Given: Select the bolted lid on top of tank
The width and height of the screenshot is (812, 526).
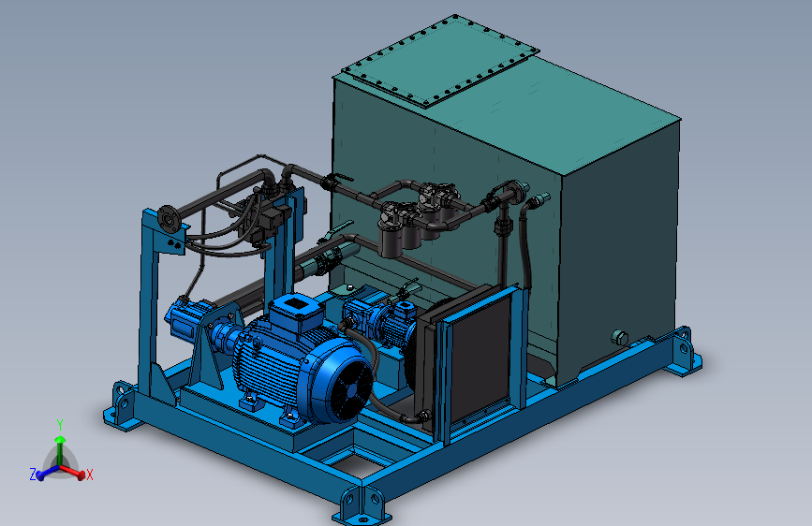Looking at the screenshot, I should click(x=441, y=61).
